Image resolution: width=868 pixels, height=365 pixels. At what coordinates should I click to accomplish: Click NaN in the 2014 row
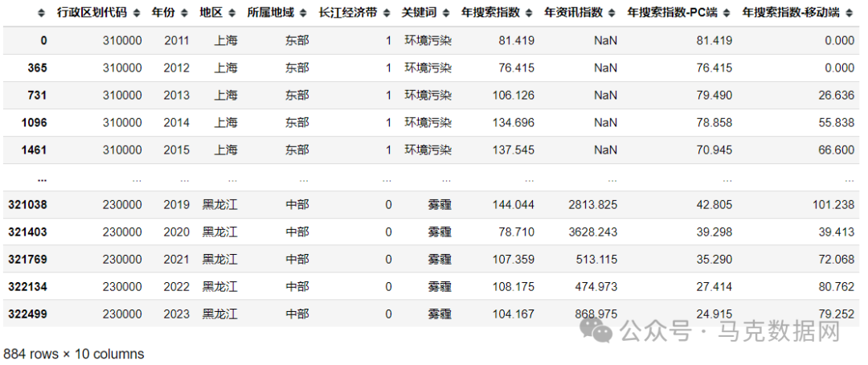point(606,122)
